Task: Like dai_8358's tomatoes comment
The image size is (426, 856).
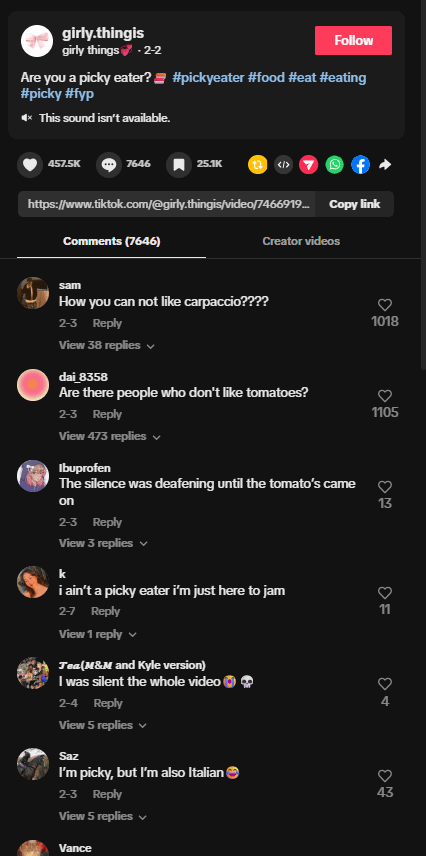Action: point(385,396)
